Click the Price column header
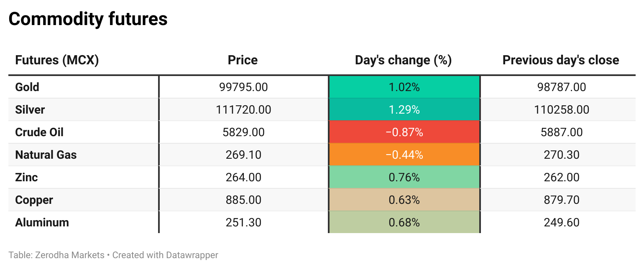Screen dimensions: 644x269 tap(243, 60)
